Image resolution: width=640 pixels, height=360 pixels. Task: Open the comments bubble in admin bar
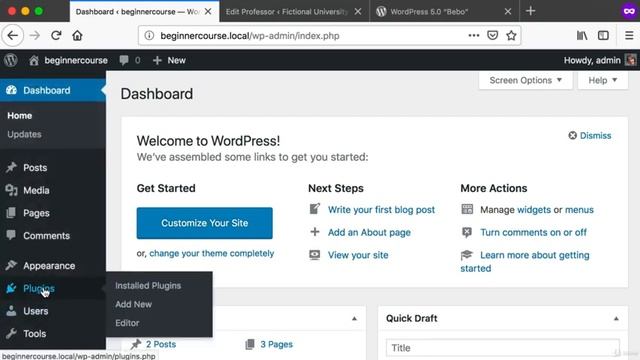(x=124, y=60)
